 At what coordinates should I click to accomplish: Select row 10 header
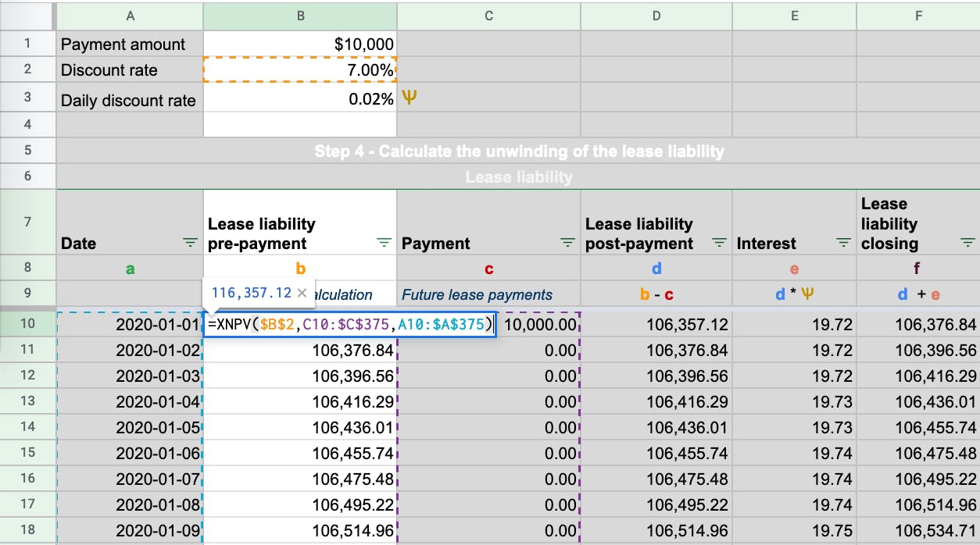27,324
